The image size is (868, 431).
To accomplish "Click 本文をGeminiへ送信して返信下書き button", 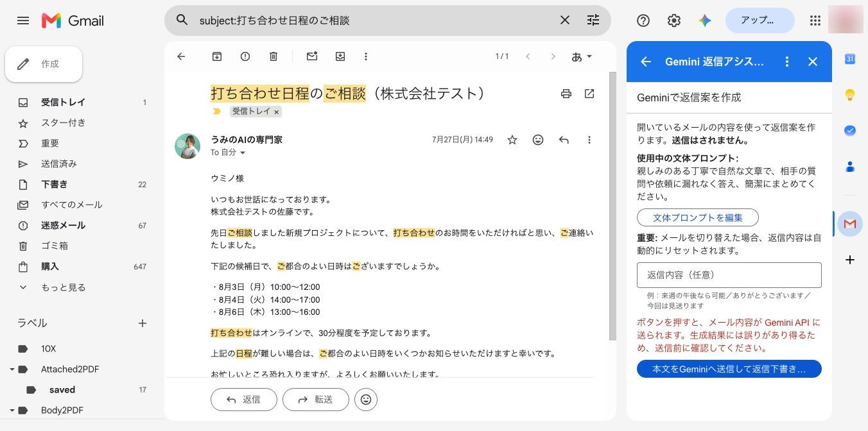I will pyautogui.click(x=729, y=369).
